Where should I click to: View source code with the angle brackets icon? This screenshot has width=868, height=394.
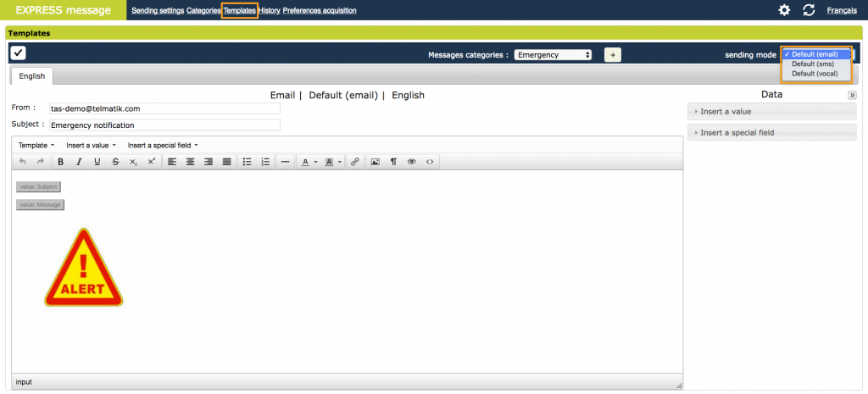tap(430, 162)
